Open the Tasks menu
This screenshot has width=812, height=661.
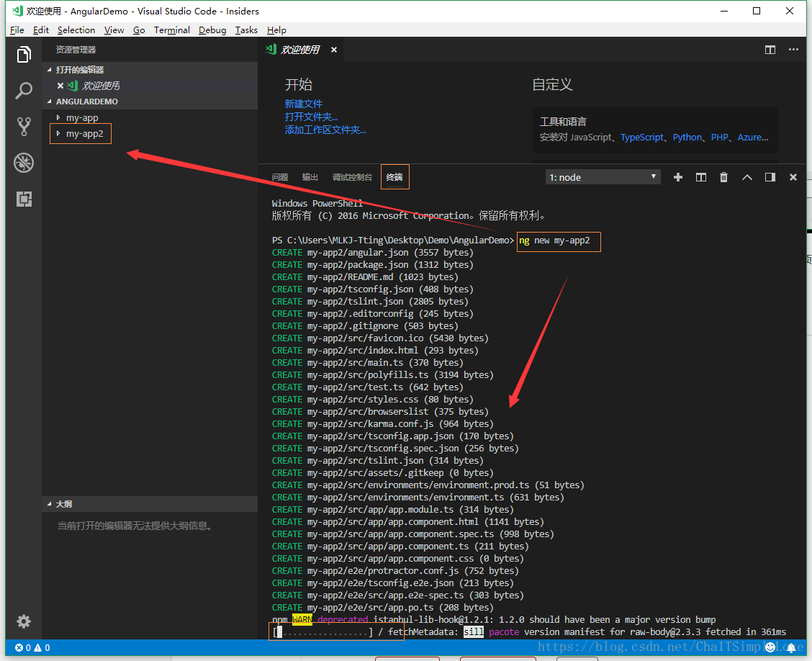pos(246,30)
